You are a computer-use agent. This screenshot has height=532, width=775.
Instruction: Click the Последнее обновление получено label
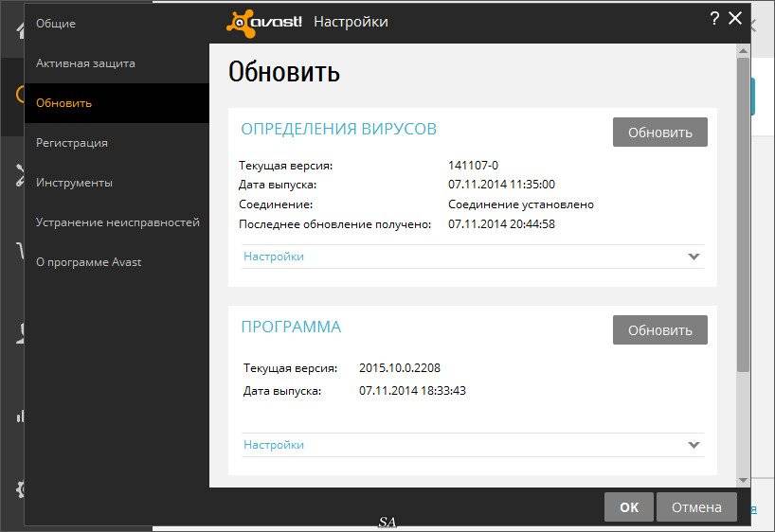click(334, 223)
